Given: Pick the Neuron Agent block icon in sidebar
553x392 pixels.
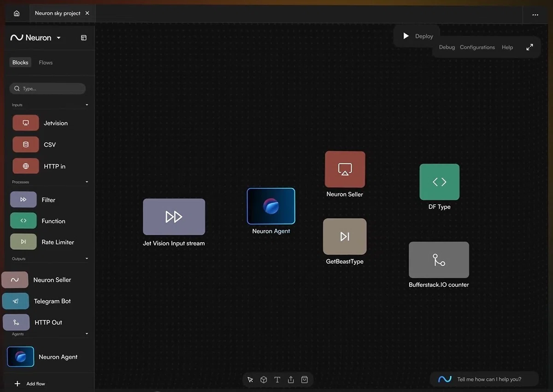Looking at the screenshot, I should [x=21, y=357].
